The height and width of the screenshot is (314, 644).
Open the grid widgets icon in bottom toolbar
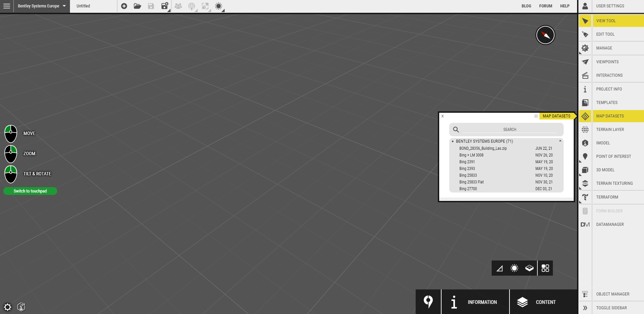tap(545, 268)
